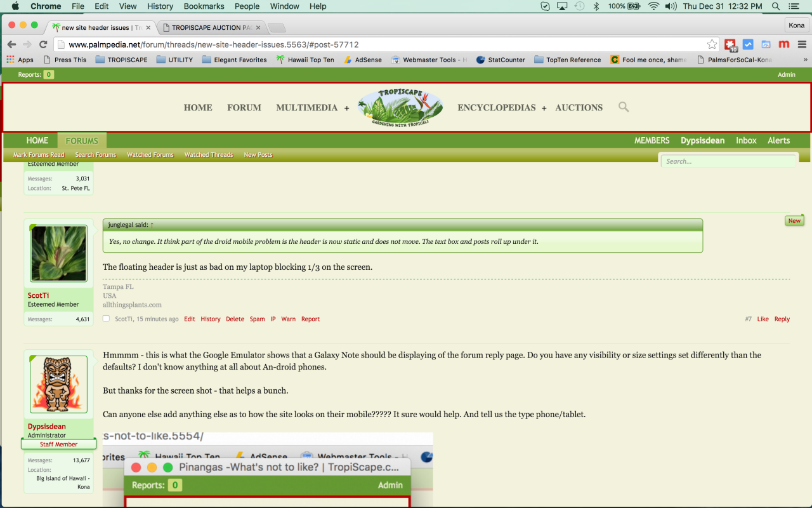Click the TropiScape logo in header
The width and height of the screenshot is (812, 508).
400,107
